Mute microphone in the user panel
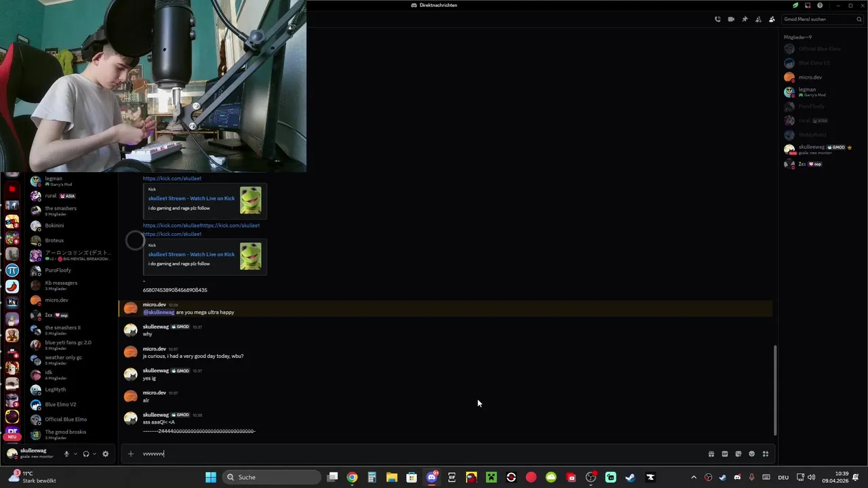This screenshot has width=868, height=488. pos(66,454)
